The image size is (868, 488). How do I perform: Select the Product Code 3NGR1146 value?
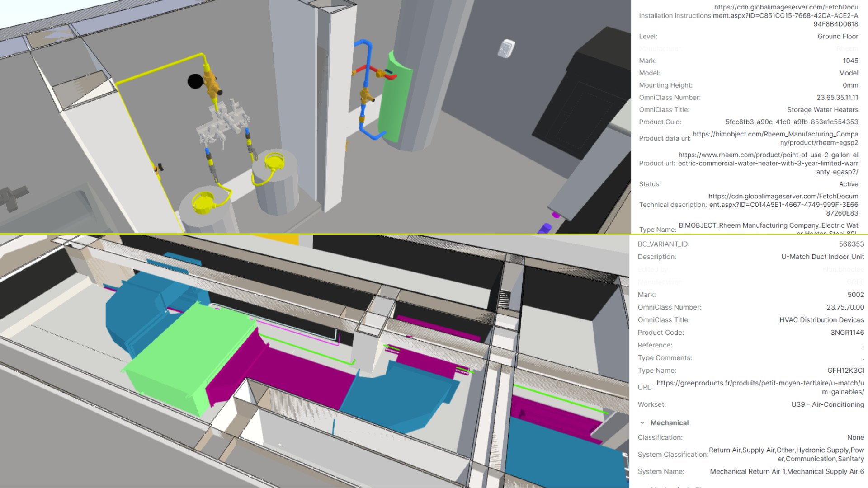pos(847,333)
